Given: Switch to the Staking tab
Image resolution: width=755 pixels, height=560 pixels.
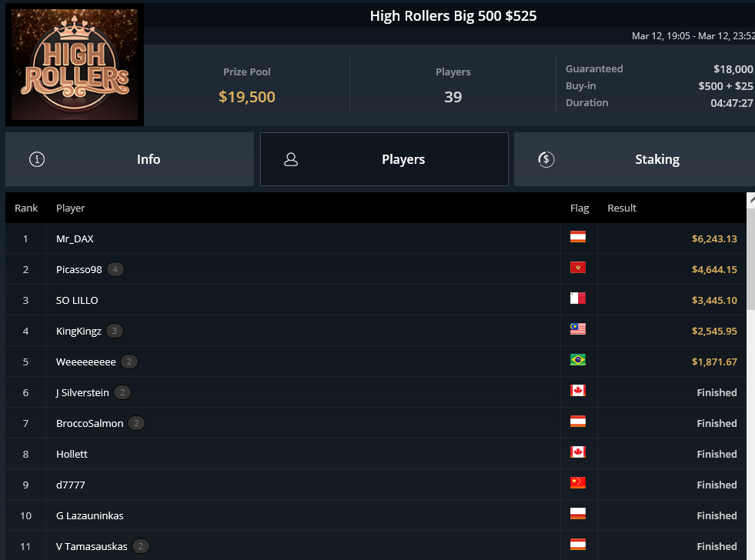Looking at the screenshot, I should [x=635, y=159].
